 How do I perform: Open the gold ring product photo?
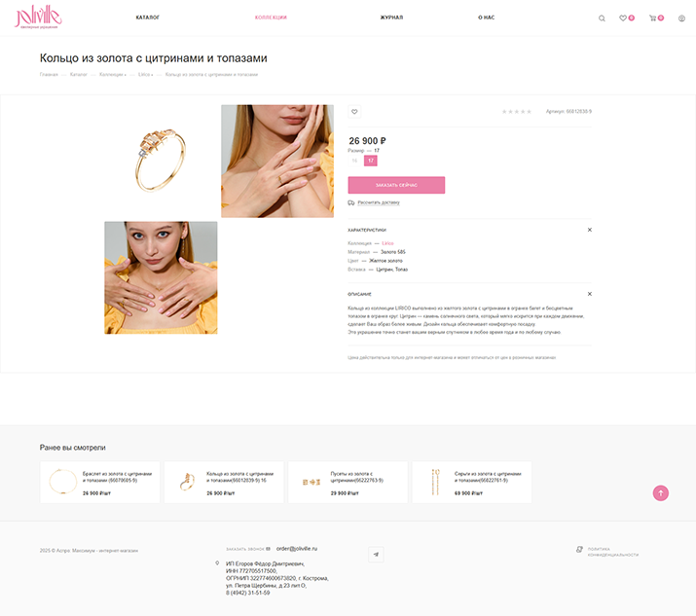[161, 162]
